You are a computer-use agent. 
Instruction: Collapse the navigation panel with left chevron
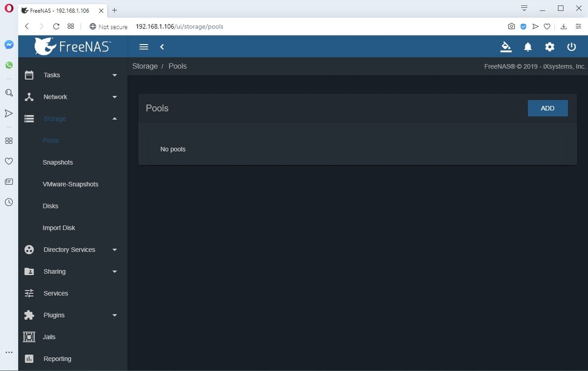(162, 46)
